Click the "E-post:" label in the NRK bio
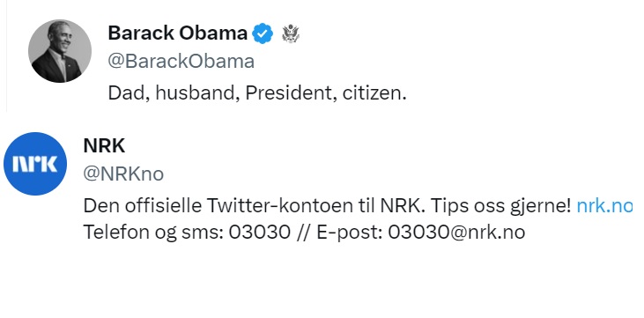The height and width of the screenshot is (318, 644). click(350, 233)
